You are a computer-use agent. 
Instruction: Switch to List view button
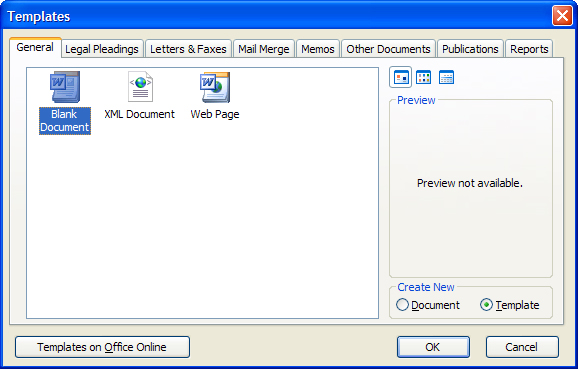click(x=424, y=77)
